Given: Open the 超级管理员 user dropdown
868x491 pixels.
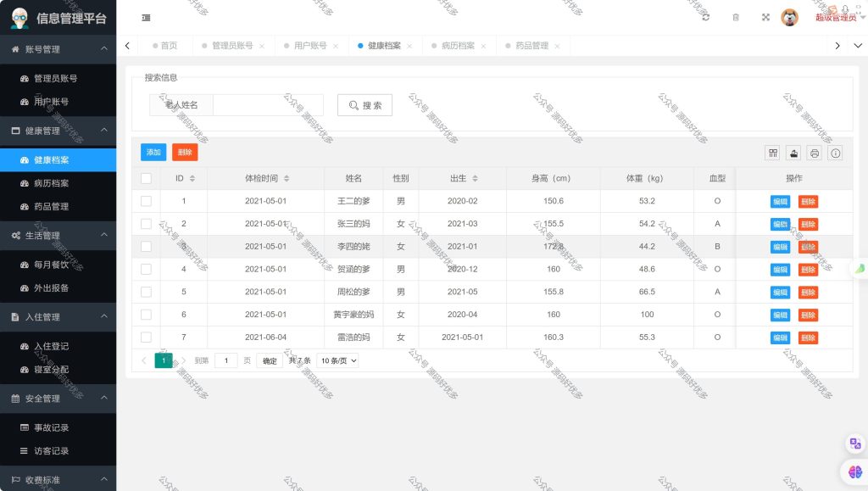Looking at the screenshot, I should pos(840,17).
